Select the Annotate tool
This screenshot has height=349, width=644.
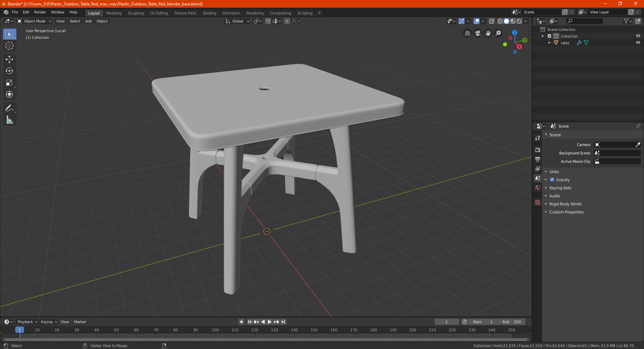9,108
